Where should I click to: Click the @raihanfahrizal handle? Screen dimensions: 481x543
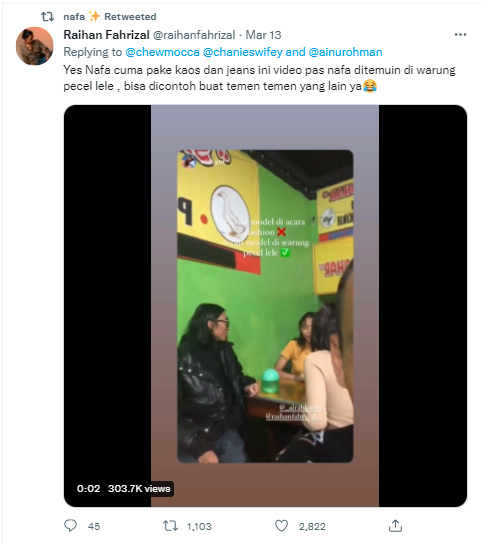[194, 35]
